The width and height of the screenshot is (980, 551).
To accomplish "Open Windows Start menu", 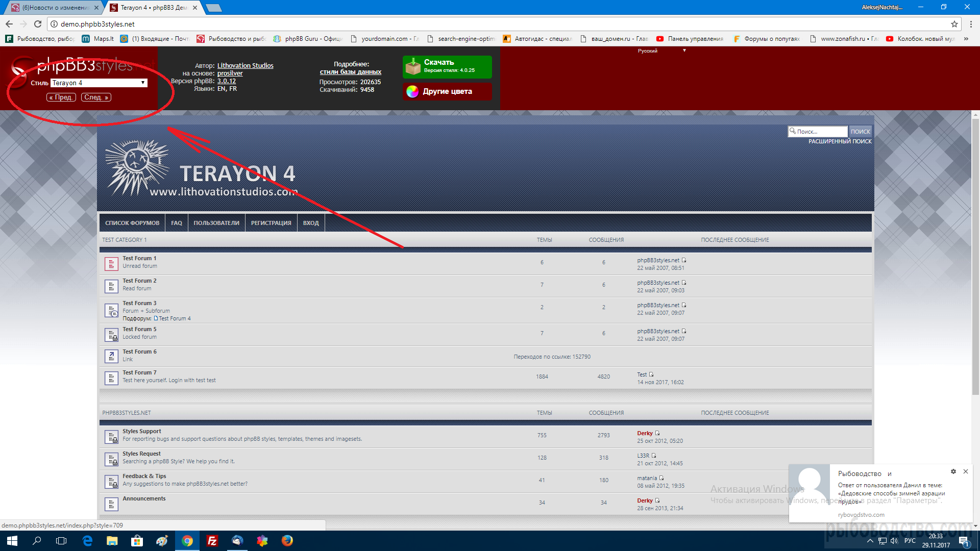I will pyautogui.click(x=12, y=541).
